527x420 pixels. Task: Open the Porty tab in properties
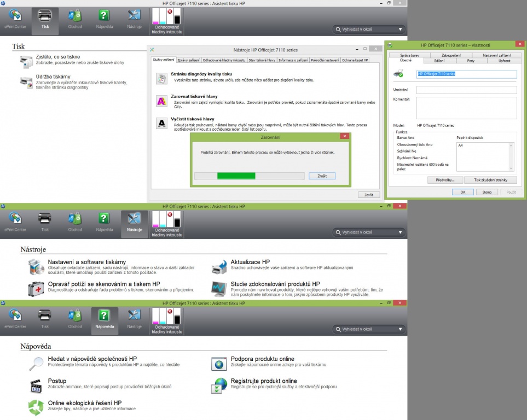click(x=471, y=61)
